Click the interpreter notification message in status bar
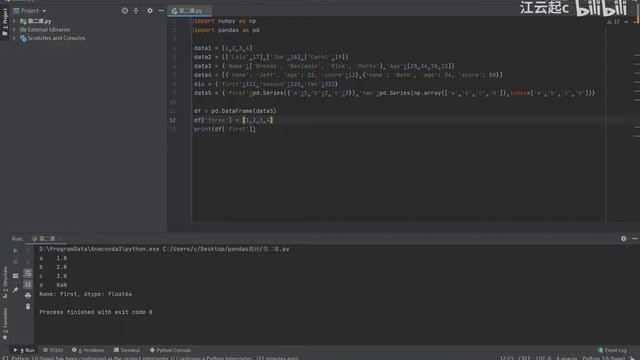This screenshot has height=360, width=640. [x=155, y=358]
